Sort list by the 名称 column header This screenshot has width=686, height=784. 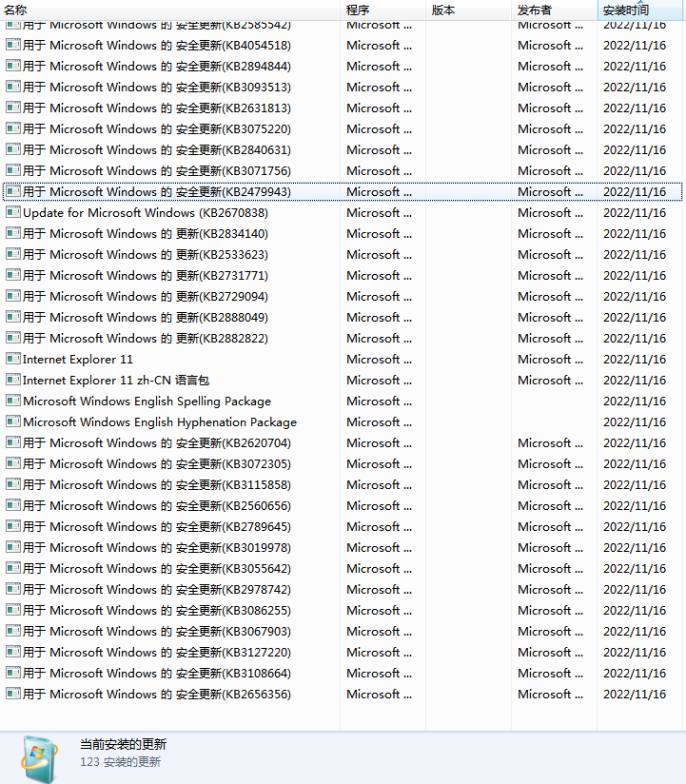16,10
